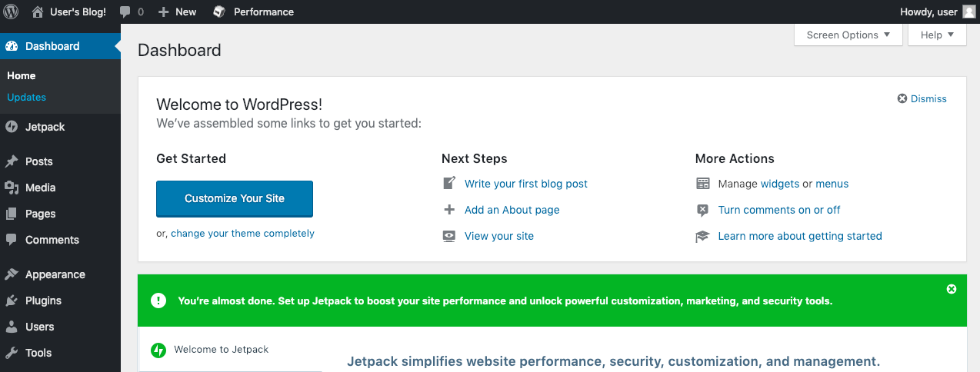Image resolution: width=980 pixels, height=372 pixels.
Task: Click the graduation cap icon beside Learn more
Action: [x=702, y=236]
